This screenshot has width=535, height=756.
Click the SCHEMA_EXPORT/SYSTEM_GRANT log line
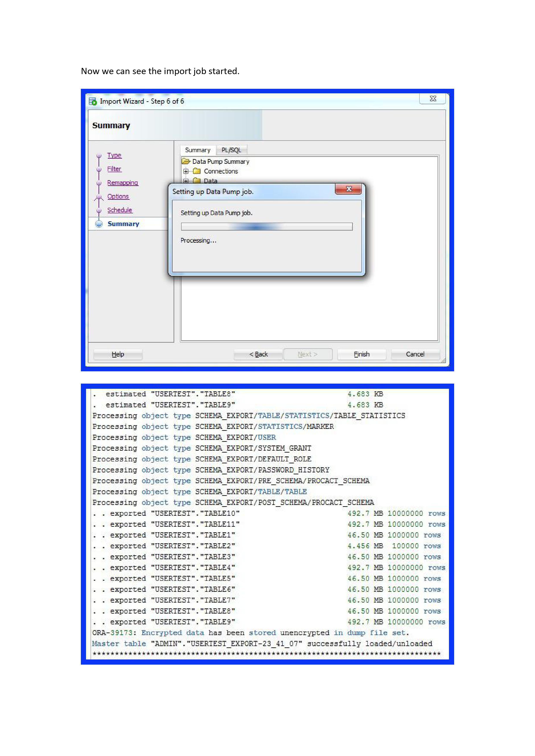point(202,448)
